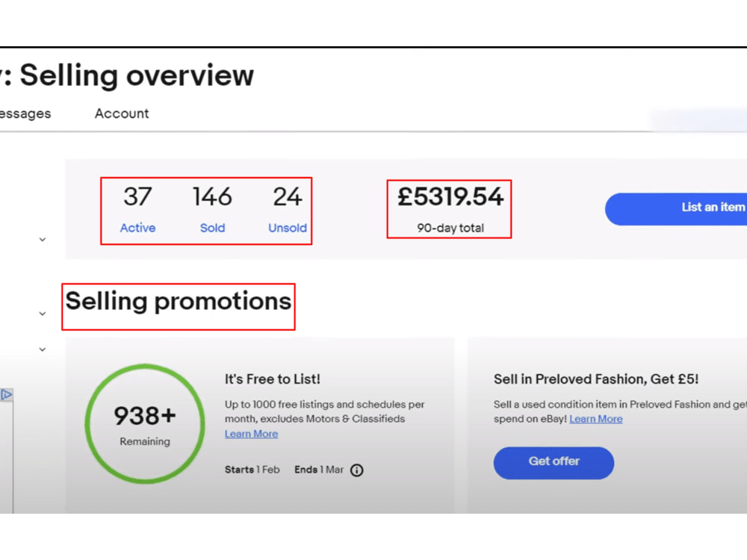Expand the first sidebar chevron near Active count
This screenshot has height=560, width=747.
coord(43,240)
